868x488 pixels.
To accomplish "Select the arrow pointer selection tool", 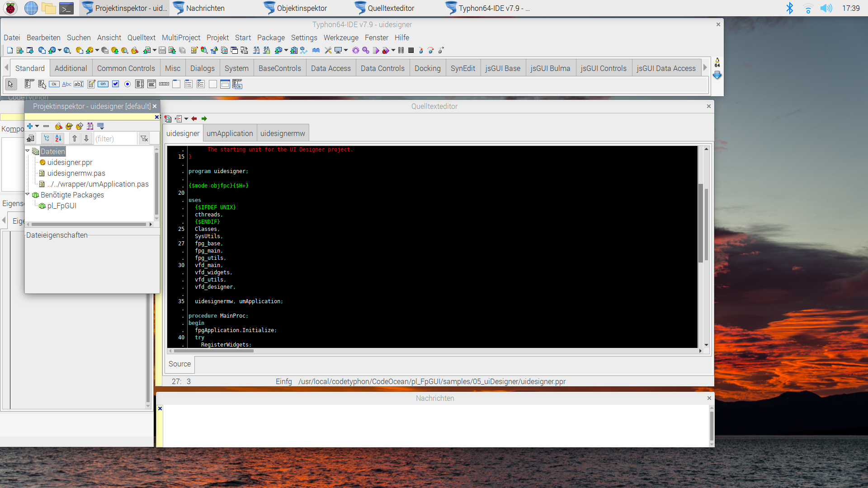I will (x=11, y=84).
